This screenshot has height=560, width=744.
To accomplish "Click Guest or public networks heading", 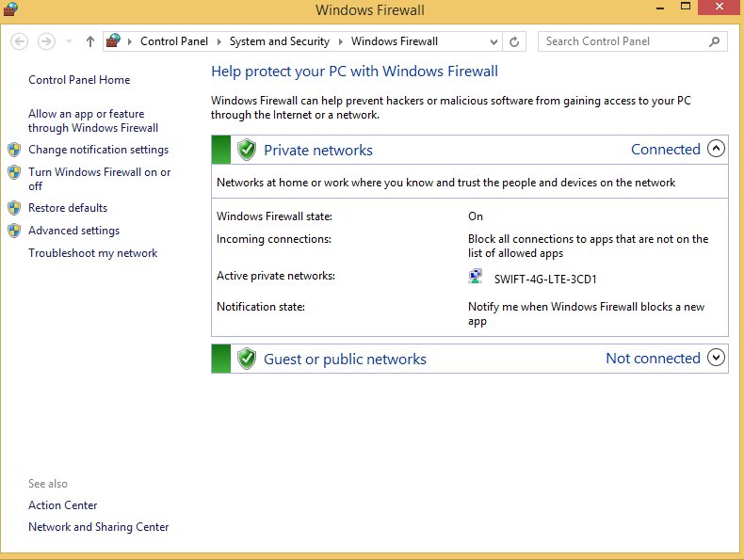I will click(345, 360).
